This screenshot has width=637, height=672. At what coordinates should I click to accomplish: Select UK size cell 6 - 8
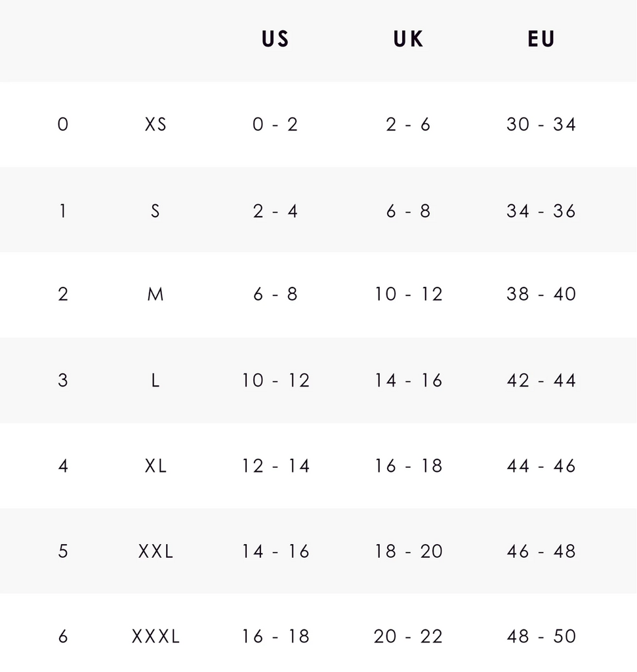coord(408,211)
